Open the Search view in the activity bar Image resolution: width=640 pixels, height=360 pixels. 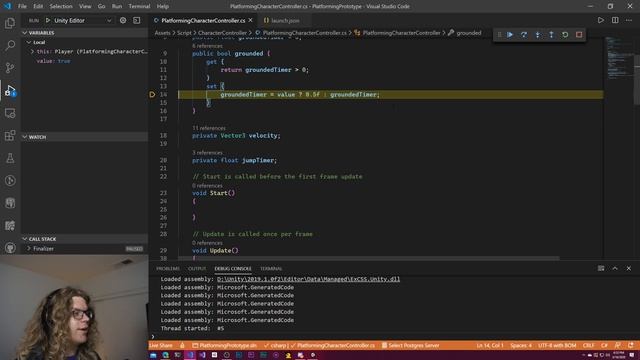10,45
